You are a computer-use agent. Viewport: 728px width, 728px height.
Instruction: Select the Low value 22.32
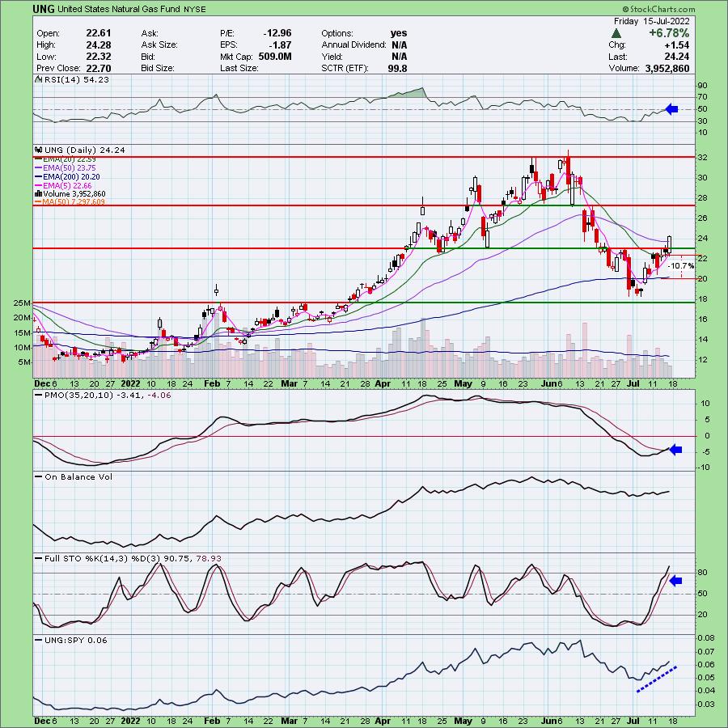coord(99,56)
